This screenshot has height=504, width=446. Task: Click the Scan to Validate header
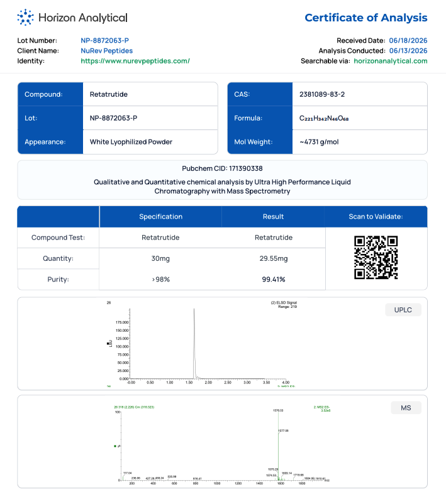point(376,217)
